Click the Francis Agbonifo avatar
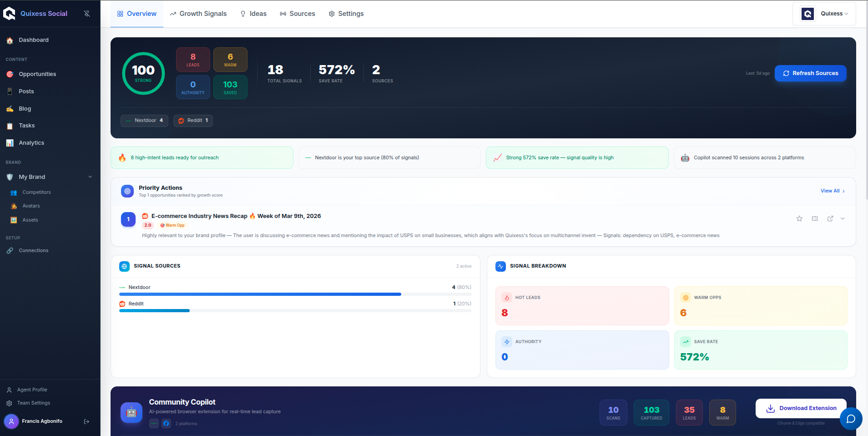The width and height of the screenshot is (868, 436). [11, 421]
